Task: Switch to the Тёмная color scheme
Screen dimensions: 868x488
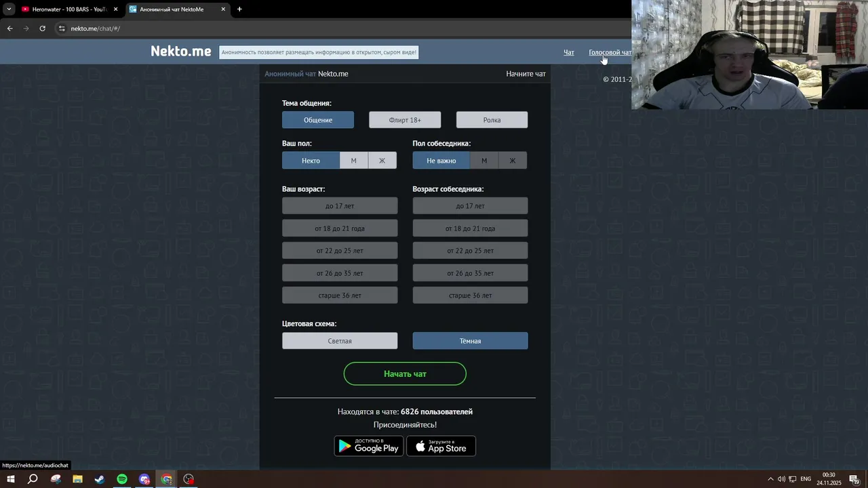Action: click(x=470, y=341)
